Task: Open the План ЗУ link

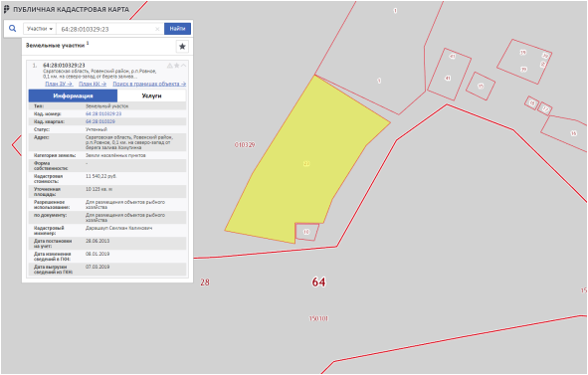Action: point(59,84)
